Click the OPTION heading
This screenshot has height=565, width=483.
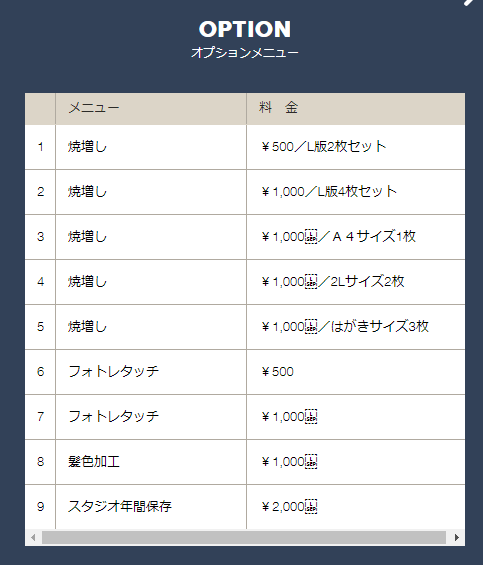coord(245,29)
